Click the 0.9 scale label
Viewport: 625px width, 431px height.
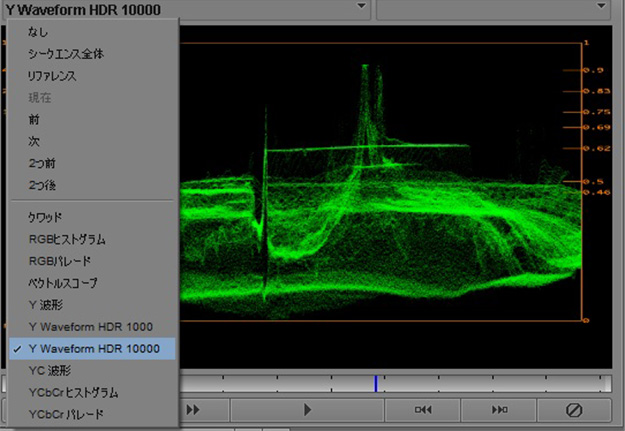593,71
